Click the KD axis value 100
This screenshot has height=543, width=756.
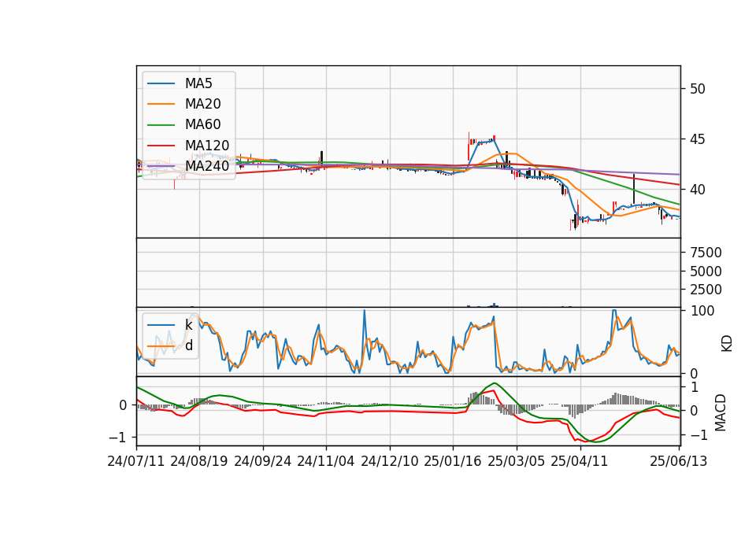(702, 312)
